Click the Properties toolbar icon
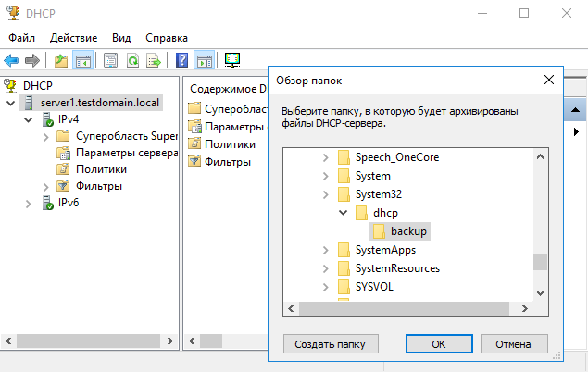Screen dimensions: 588x372 pyautogui.click(x=111, y=60)
